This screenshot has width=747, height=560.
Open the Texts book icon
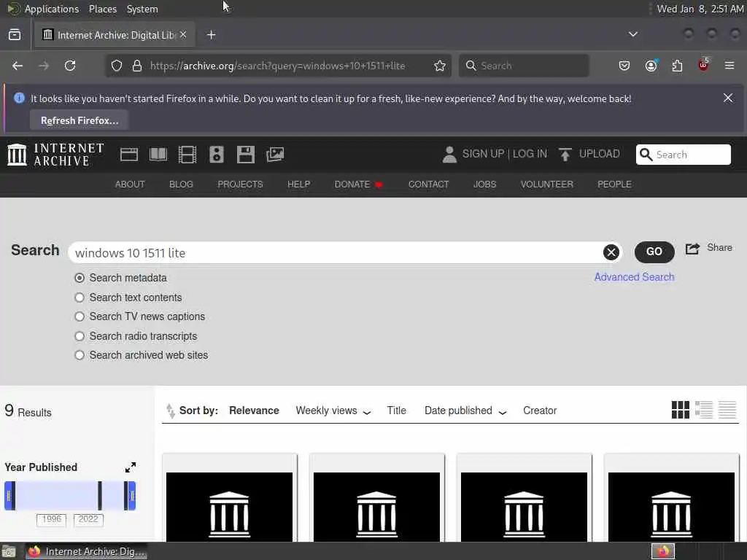tap(158, 155)
